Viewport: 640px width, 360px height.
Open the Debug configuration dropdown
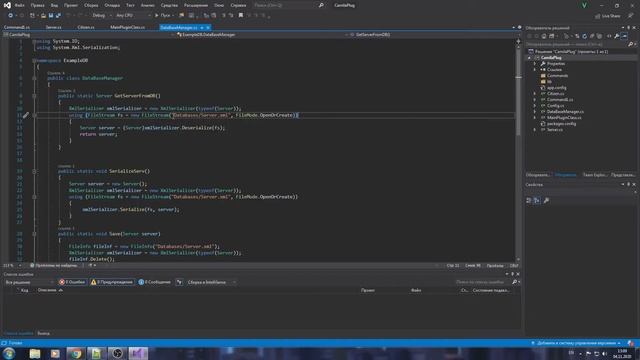pos(102,16)
